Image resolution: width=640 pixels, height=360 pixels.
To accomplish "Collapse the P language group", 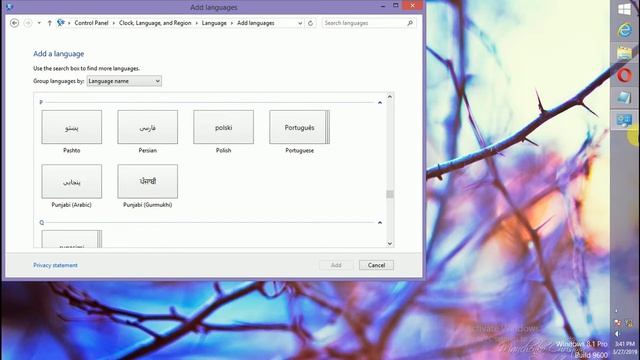I will coord(380,102).
